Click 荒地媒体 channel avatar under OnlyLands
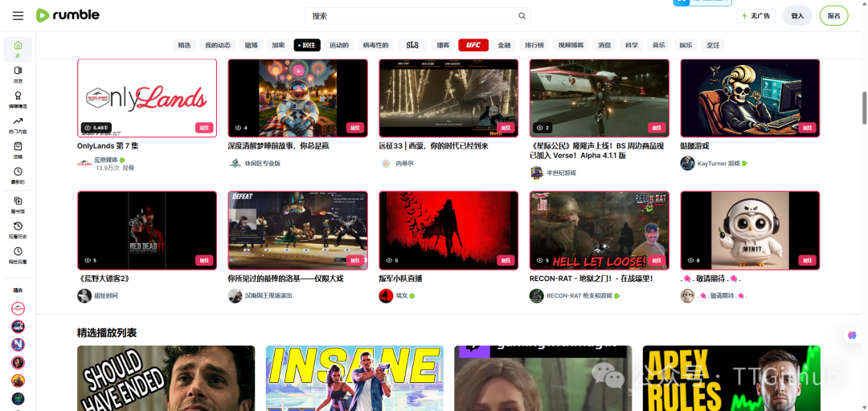The width and height of the screenshot is (868, 411). pyautogui.click(x=84, y=163)
